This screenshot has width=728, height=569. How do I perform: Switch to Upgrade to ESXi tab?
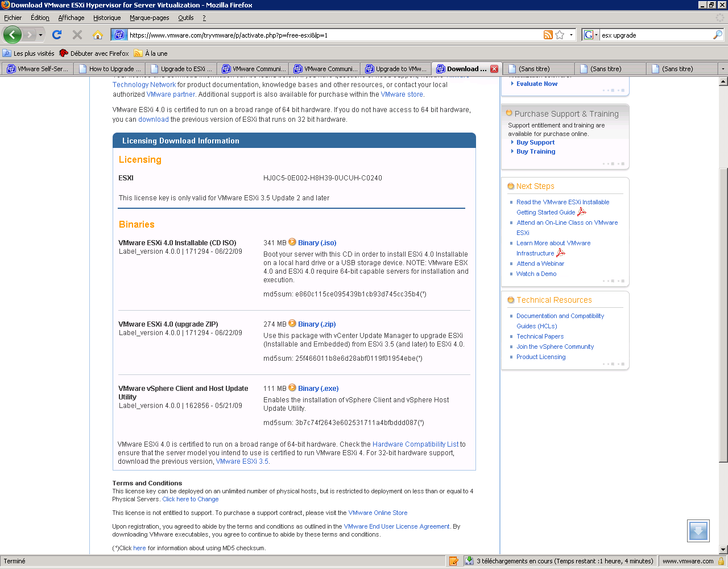coord(181,69)
